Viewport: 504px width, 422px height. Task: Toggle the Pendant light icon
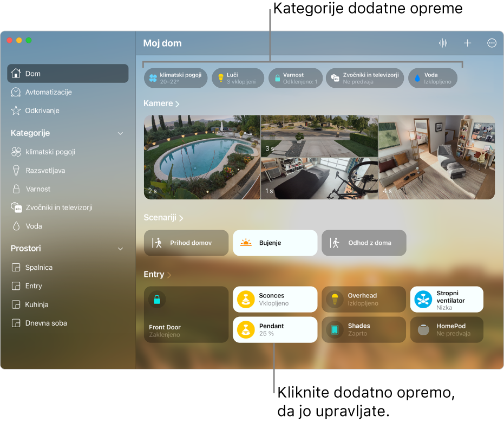click(246, 330)
